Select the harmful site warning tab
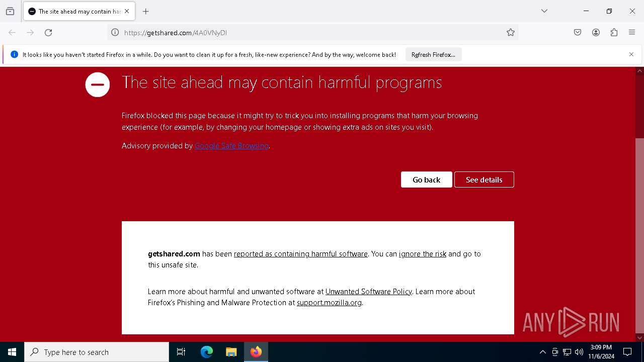Image resolution: width=644 pixels, height=362 pixels. pos(79,11)
